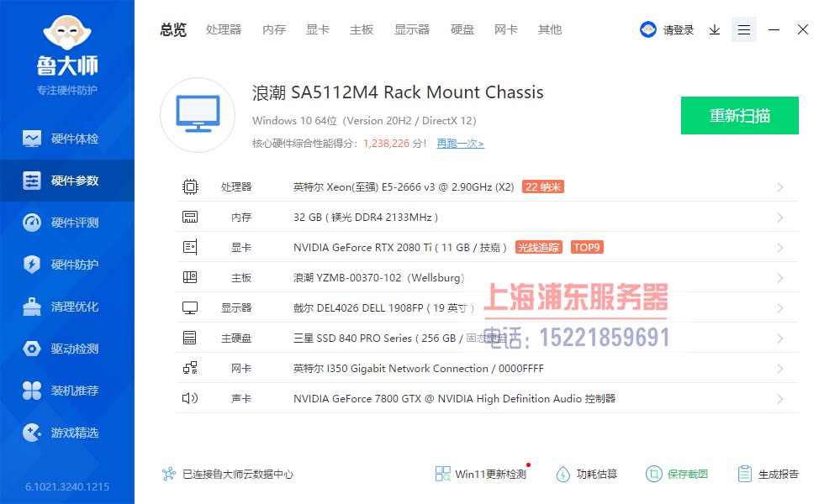This screenshot has width=824, height=504.
Task: Expand the 处理器 Xeon row chevron
Action: [x=780, y=187]
